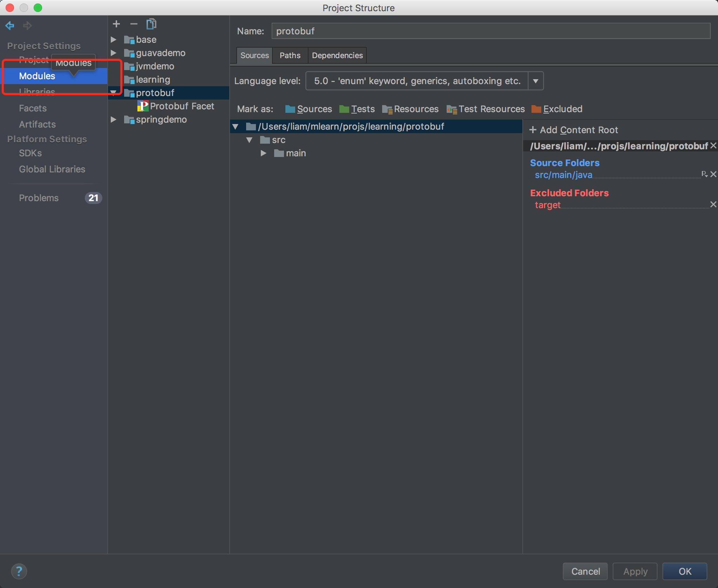
Task: Click the Apply button
Action: point(635,571)
